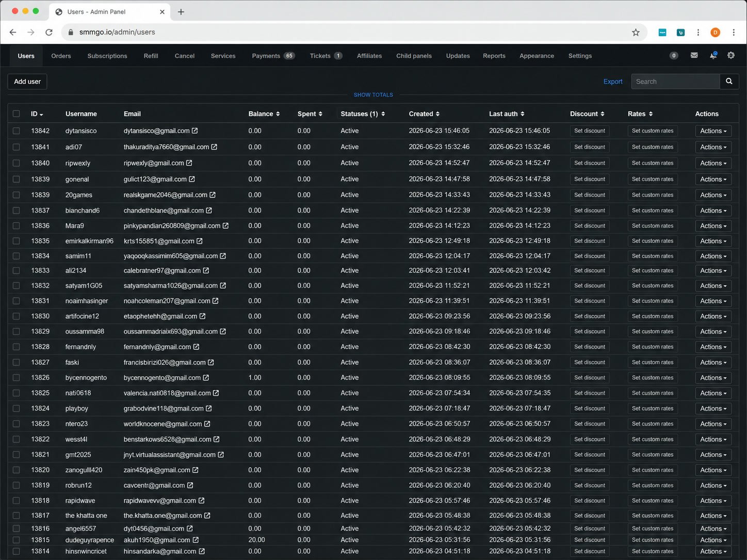
Task: Toggle the select-all checkbox in table header
Action: tap(17, 114)
